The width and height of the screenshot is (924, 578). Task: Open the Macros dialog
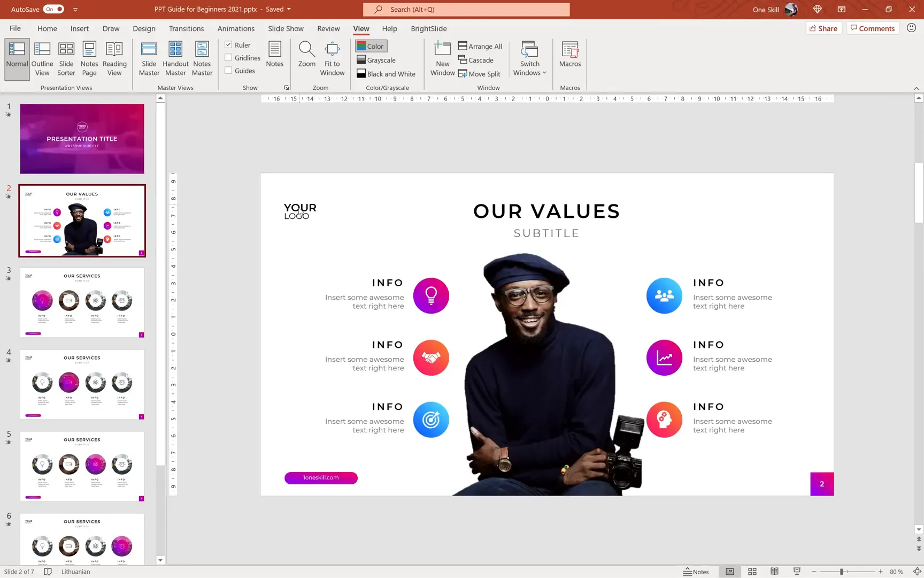570,55
